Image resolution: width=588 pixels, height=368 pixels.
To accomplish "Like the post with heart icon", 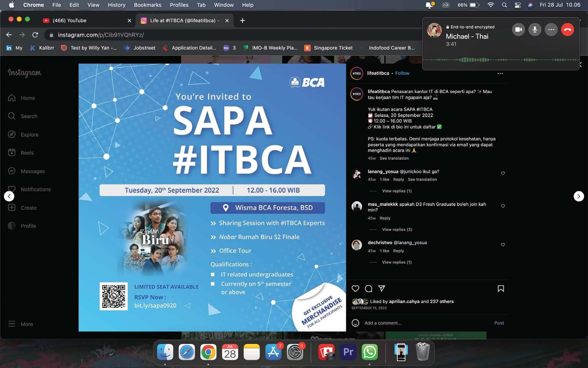I will (x=355, y=289).
